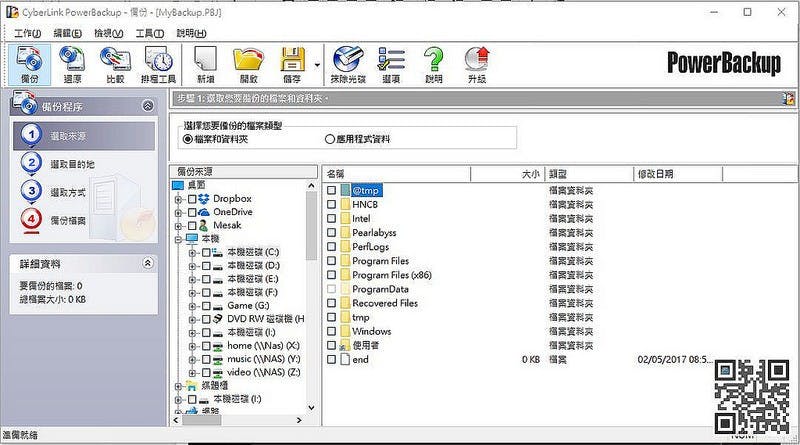Open the 編輯(E) menu

pos(67,33)
